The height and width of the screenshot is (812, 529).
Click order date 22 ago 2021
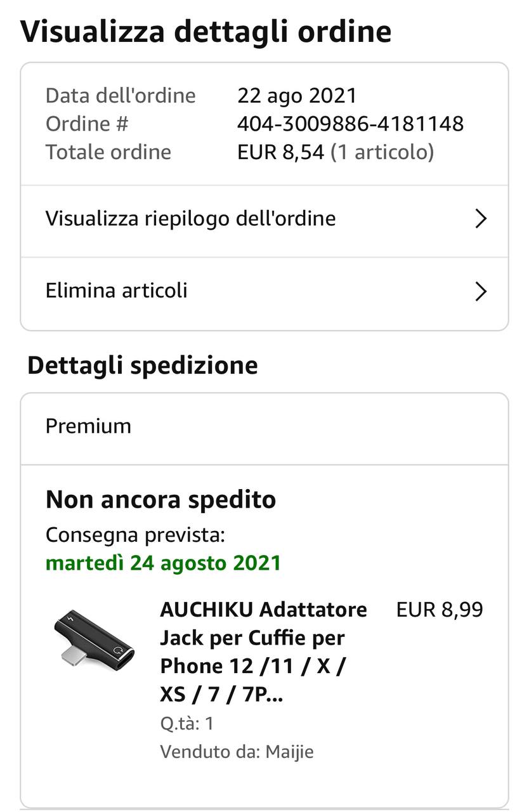[x=297, y=96]
